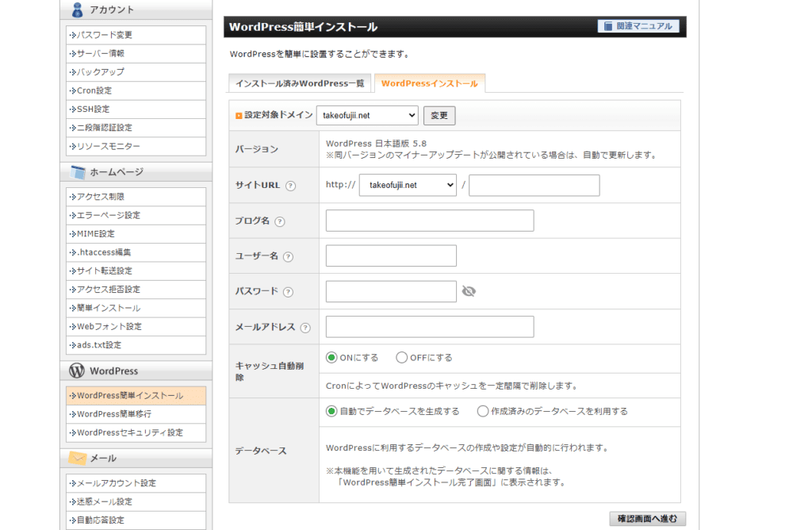This screenshot has width=812, height=530.
Task: Click the 変更 button
Action: click(439, 116)
